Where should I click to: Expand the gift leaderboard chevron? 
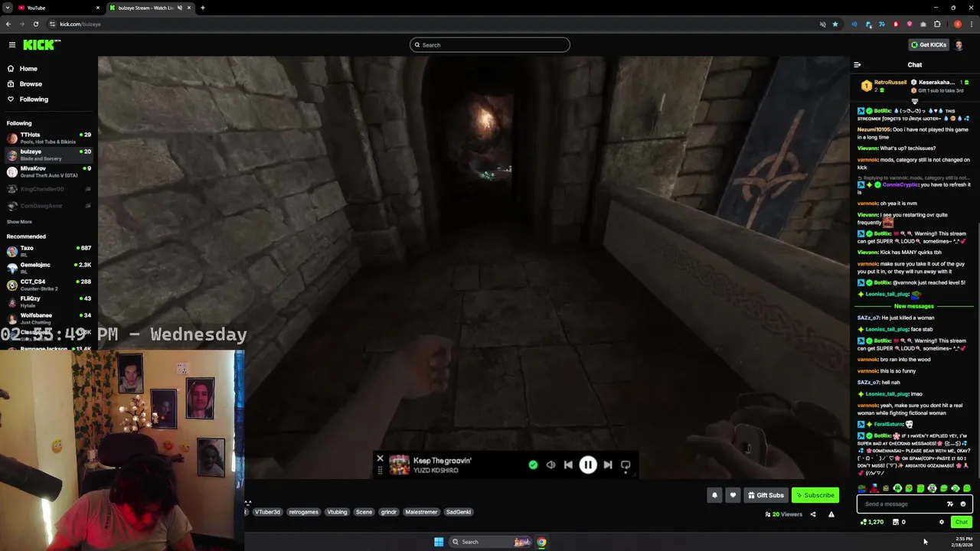[915, 101]
